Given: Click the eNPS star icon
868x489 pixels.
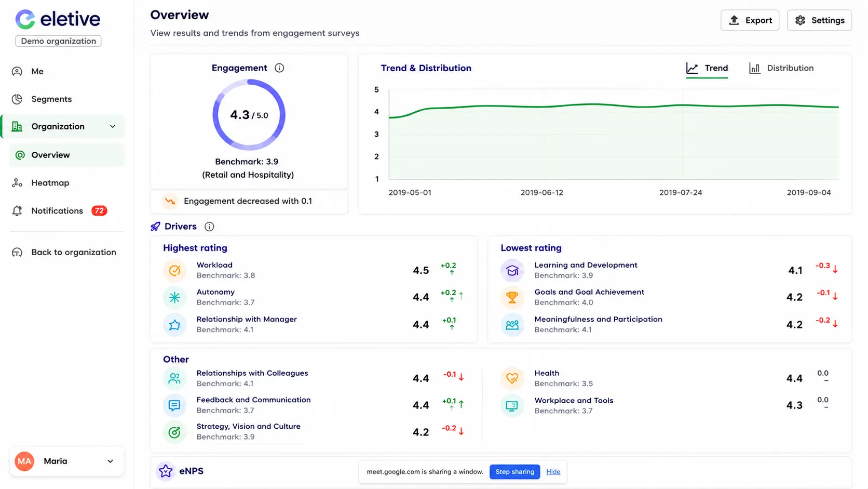Looking at the screenshot, I should (166, 471).
